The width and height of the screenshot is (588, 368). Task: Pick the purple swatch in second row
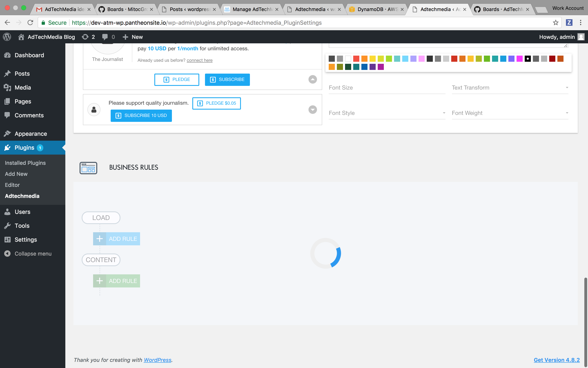click(x=372, y=67)
